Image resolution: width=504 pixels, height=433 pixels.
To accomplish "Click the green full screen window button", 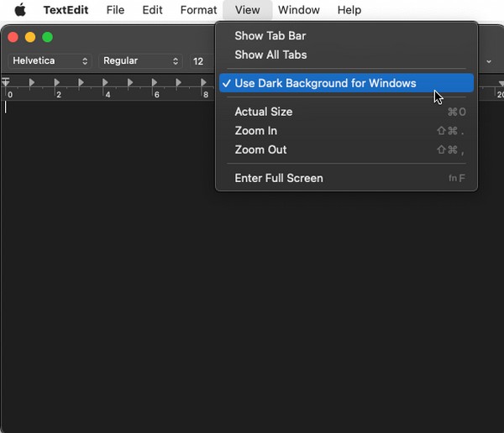I will (x=48, y=37).
